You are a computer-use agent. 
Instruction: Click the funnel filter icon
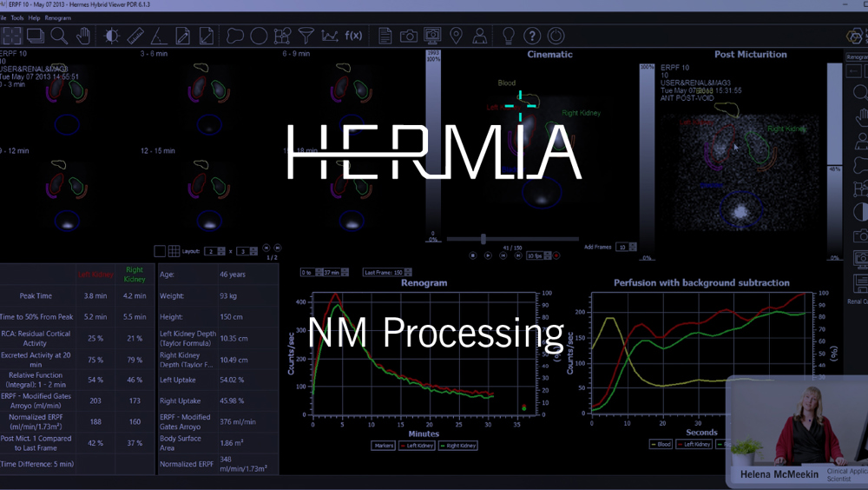306,36
